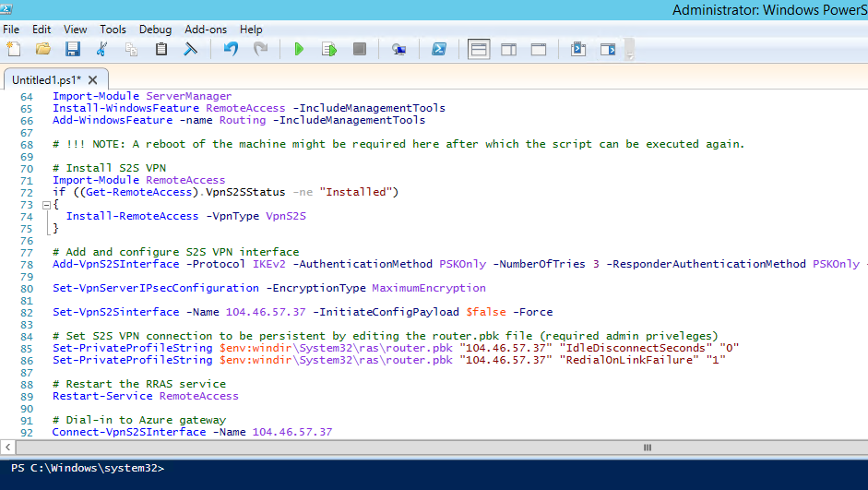Open a script with the folder icon
The image size is (868, 490).
pos(42,49)
